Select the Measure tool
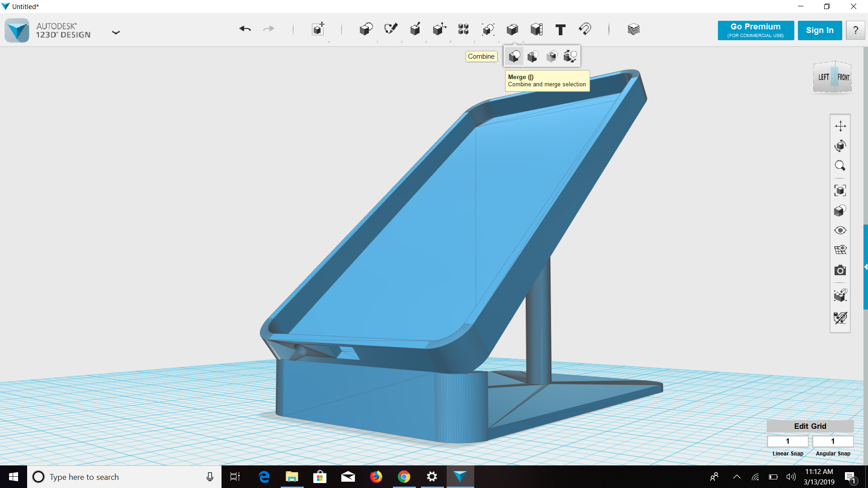Viewport: 868px width, 488px height. [x=537, y=29]
